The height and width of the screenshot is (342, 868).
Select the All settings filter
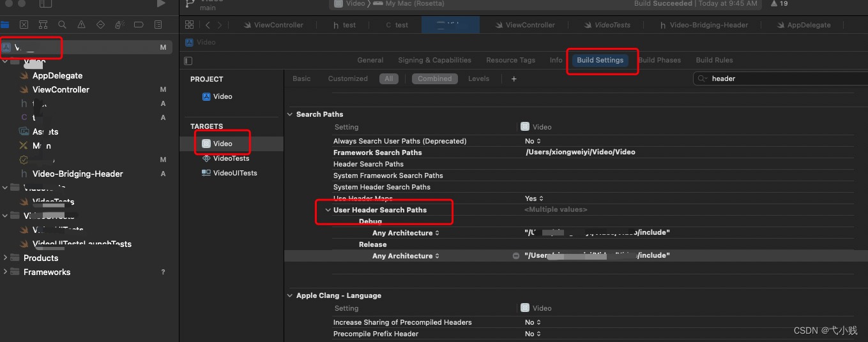click(x=388, y=78)
